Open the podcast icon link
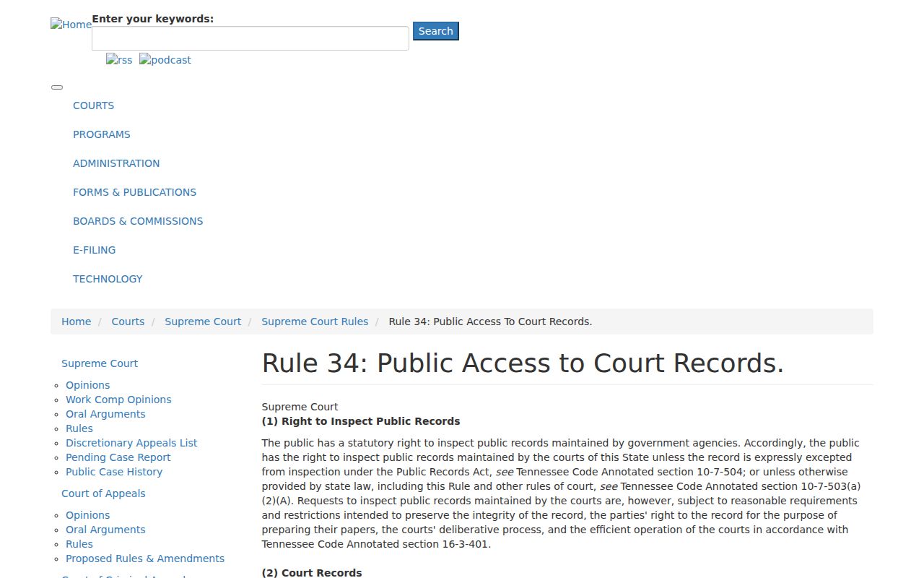This screenshot has width=924, height=578. [x=165, y=60]
